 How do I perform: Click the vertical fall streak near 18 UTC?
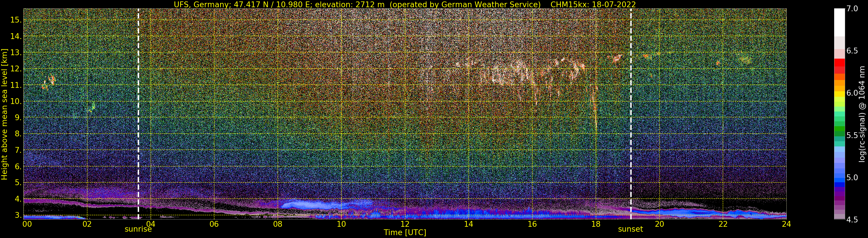pos(595,108)
